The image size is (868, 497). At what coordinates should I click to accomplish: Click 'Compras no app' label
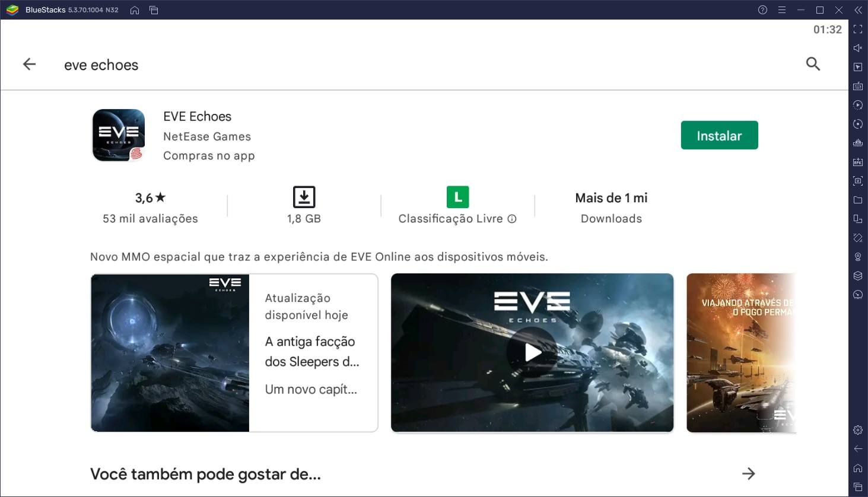209,156
